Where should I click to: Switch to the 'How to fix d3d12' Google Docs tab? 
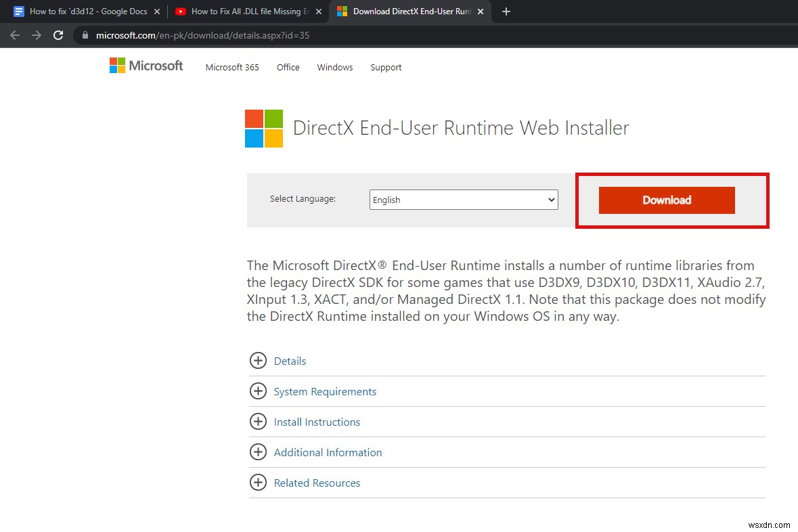click(88, 12)
